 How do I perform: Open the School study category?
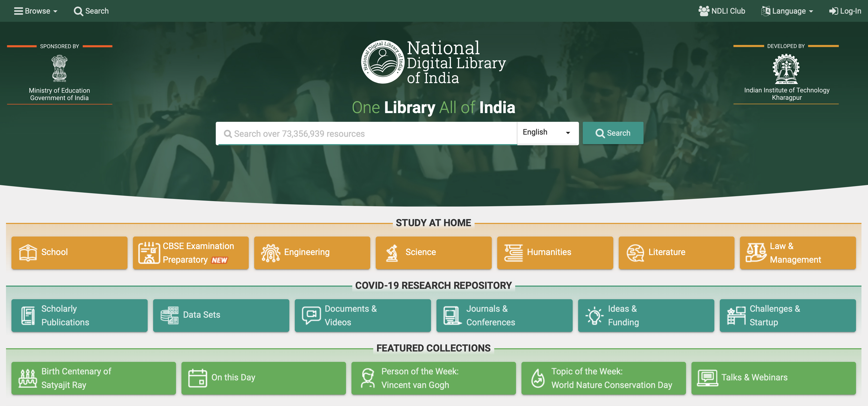69,253
